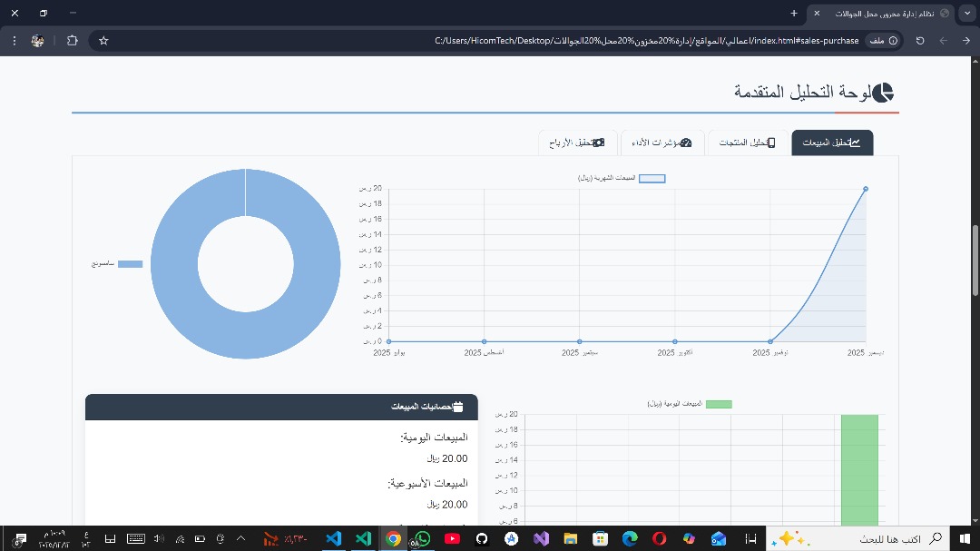
Task: Open the Mail app from taskbar
Action: [x=719, y=538]
